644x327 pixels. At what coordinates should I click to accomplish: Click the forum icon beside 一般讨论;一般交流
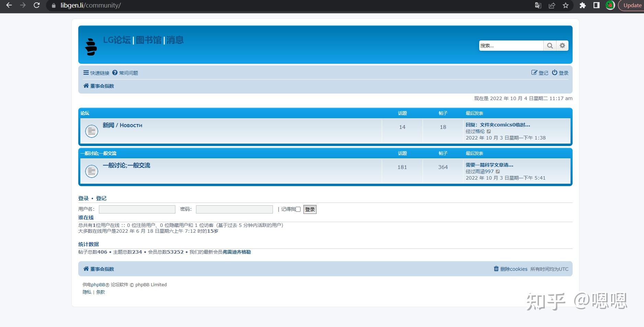(92, 171)
